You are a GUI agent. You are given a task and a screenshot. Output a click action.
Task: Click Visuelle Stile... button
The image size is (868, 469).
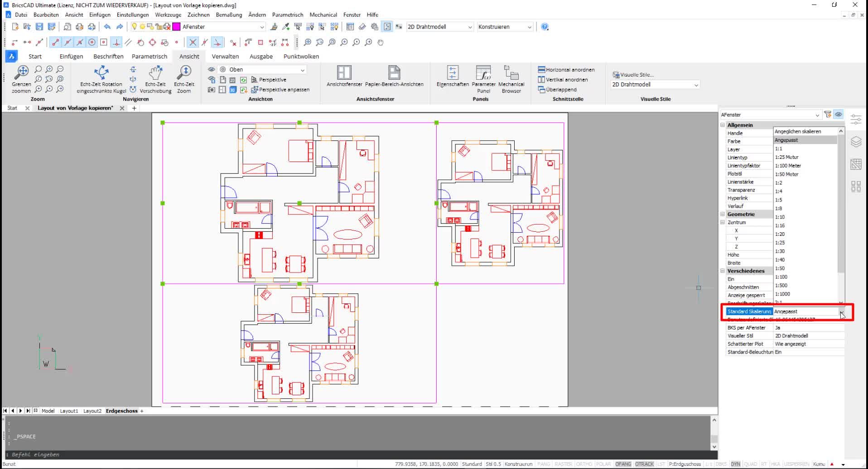[x=633, y=75]
